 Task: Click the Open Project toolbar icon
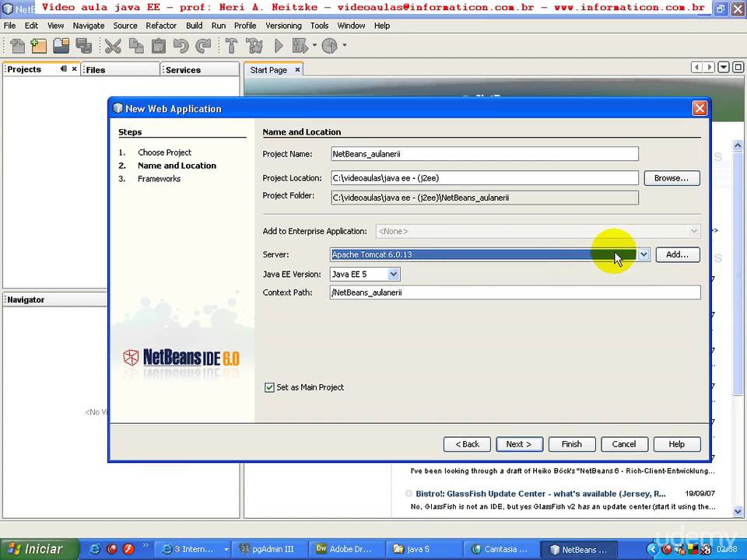coord(61,46)
